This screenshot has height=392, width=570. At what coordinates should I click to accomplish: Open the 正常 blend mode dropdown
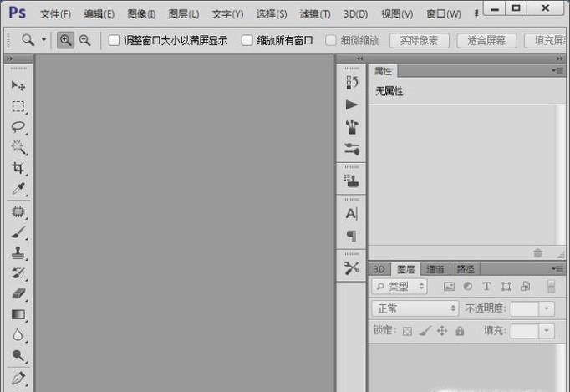(x=415, y=308)
